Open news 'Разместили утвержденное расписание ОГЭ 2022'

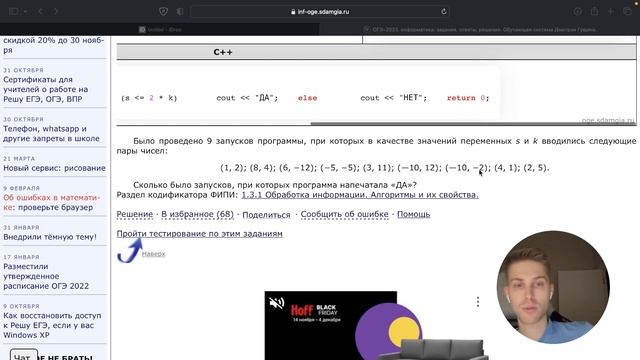pos(46,276)
